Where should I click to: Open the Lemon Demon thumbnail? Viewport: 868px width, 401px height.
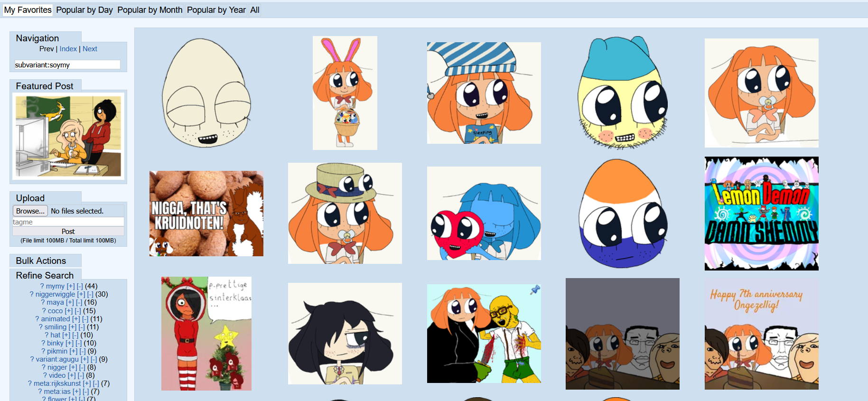click(x=761, y=214)
